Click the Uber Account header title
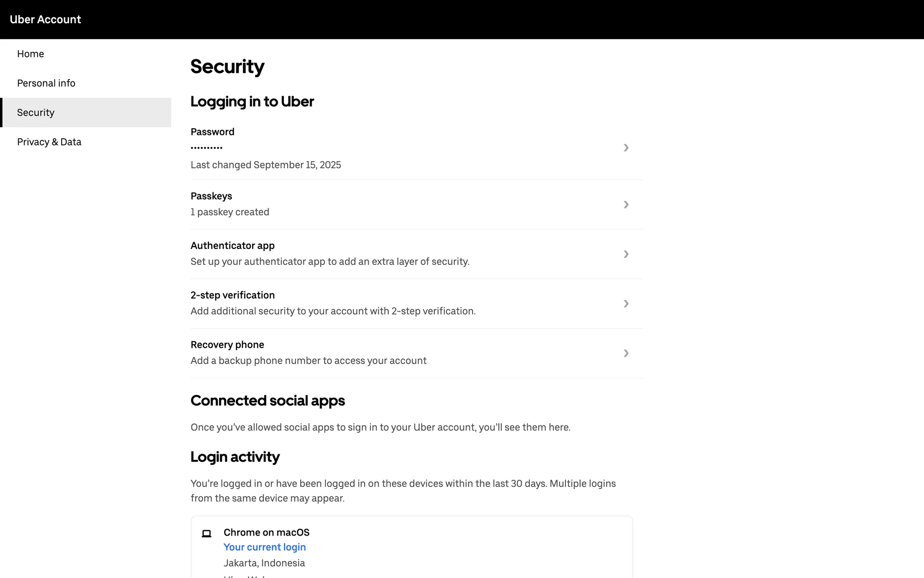This screenshot has height=578, width=924. pos(45,19)
